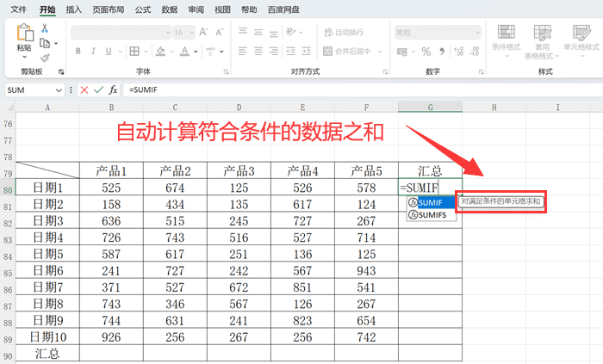Open Format as Table (套用表格格式)
This screenshot has width=603, height=364.
(x=542, y=41)
